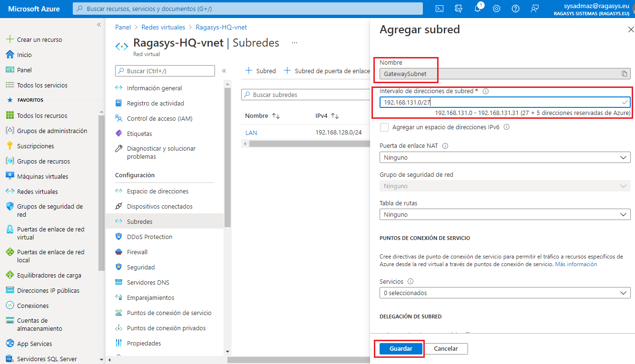
Task: Show info for IPv6 address space
Action: tap(507, 127)
